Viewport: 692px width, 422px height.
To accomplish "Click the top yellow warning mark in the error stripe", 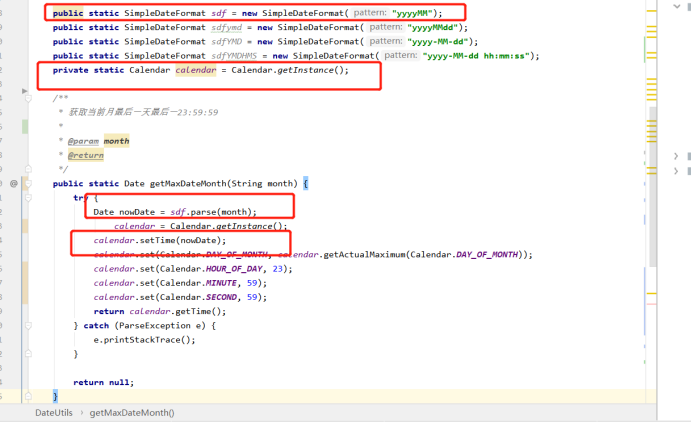I will (651, 11).
